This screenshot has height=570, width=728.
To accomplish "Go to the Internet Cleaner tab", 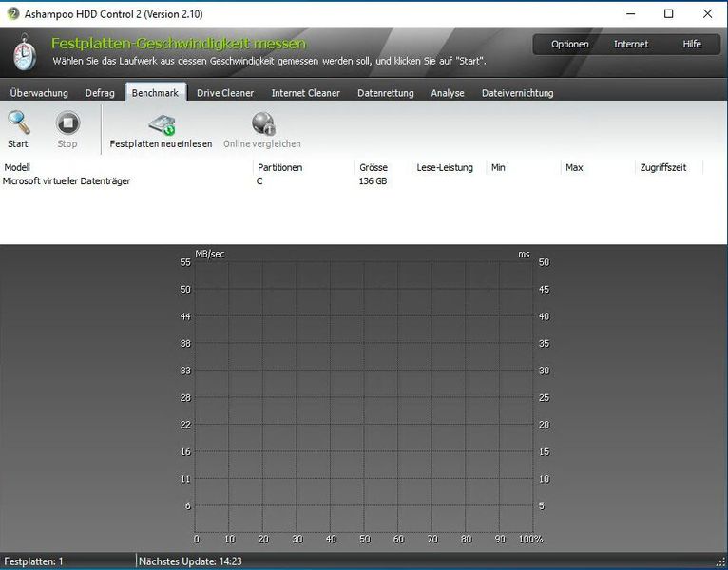I will click(305, 93).
